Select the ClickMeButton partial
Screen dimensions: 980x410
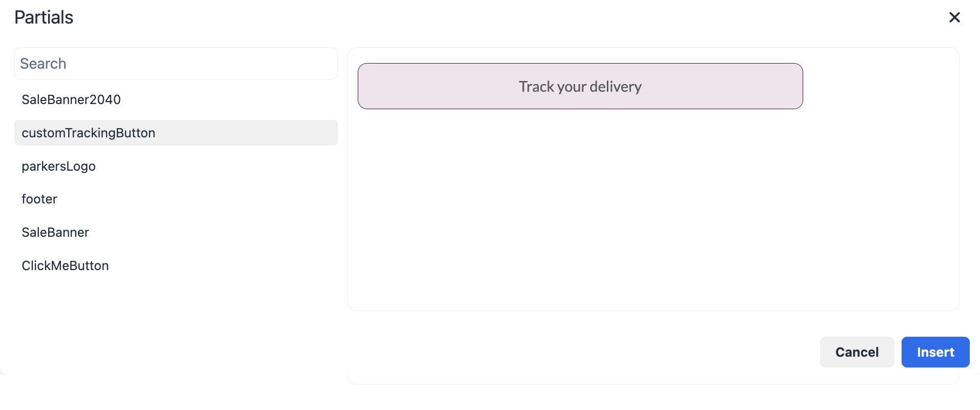point(65,265)
